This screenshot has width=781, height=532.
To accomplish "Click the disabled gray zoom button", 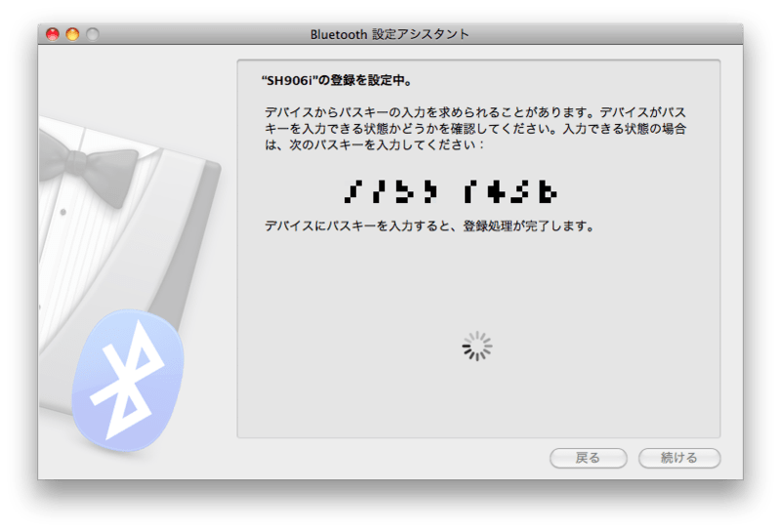I will tap(93, 34).
